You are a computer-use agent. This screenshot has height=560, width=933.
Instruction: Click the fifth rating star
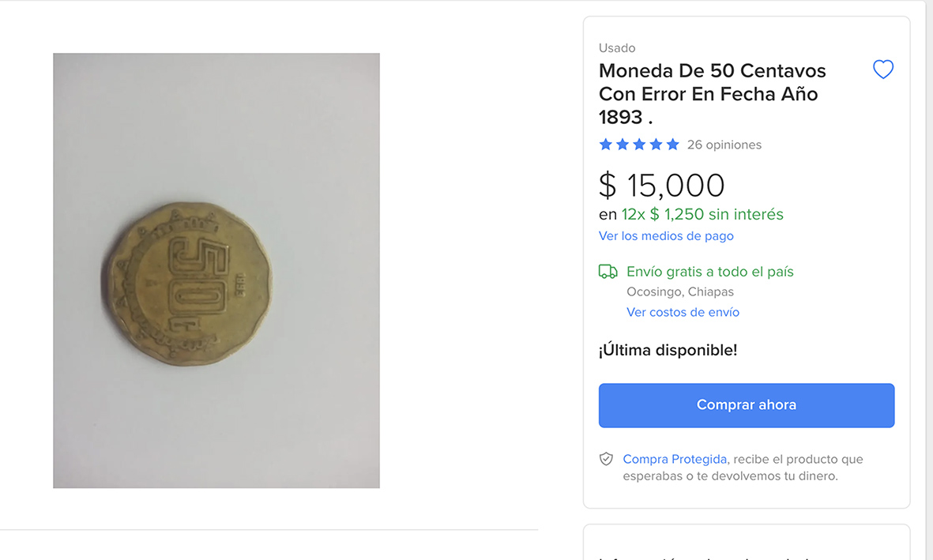point(673,145)
